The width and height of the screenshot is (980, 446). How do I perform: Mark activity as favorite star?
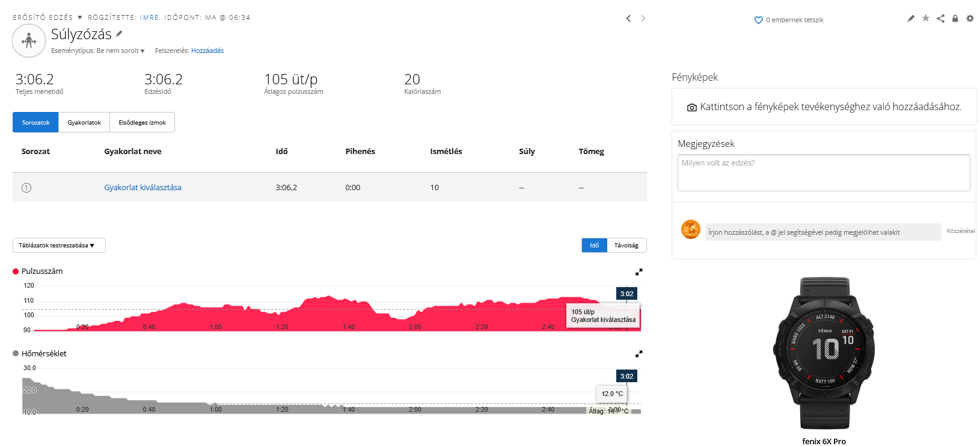[x=926, y=19]
